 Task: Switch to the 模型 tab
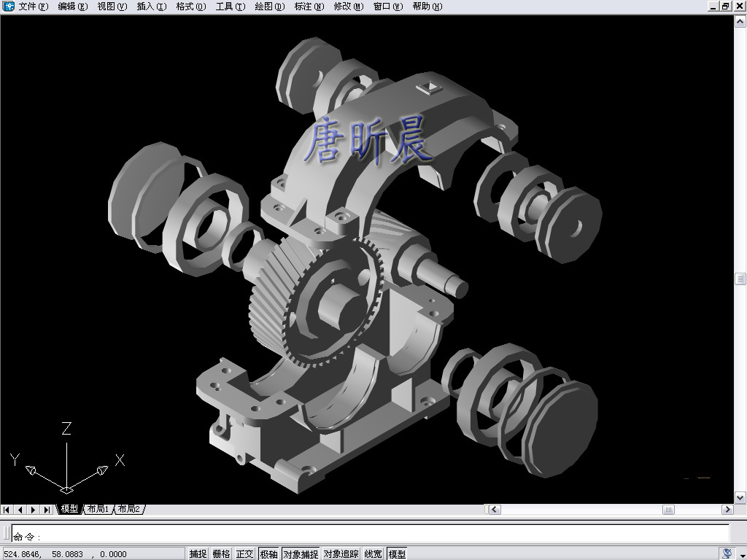(69, 509)
